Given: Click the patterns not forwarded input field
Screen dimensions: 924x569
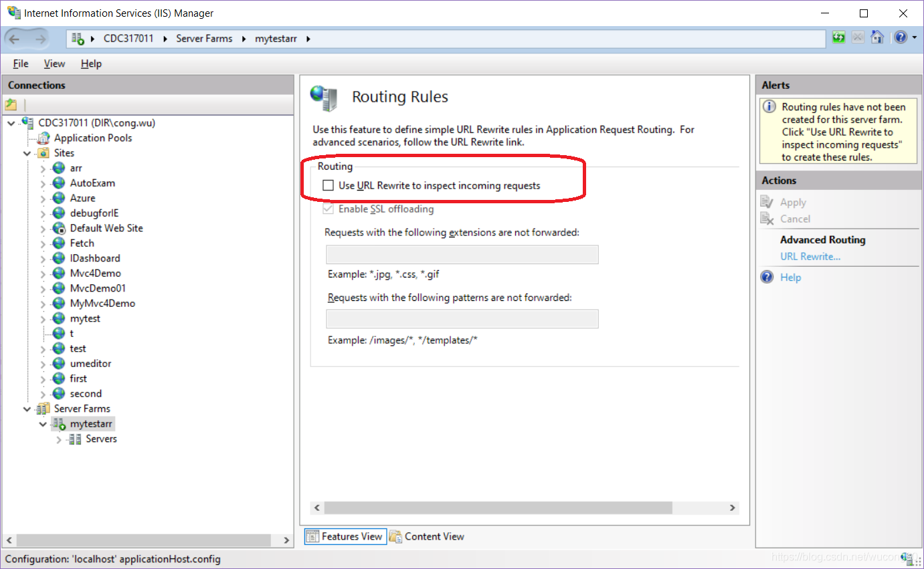Looking at the screenshot, I should (x=462, y=319).
